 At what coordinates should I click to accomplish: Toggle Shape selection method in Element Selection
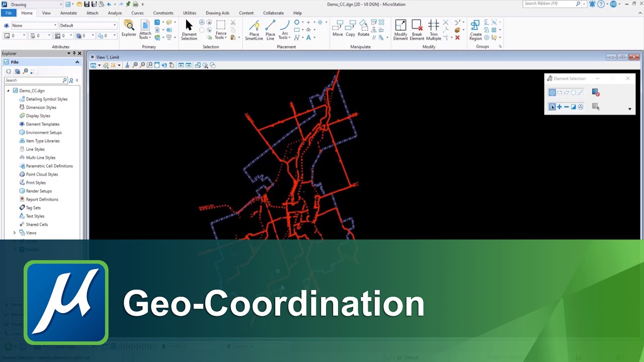tap(566, 93)
